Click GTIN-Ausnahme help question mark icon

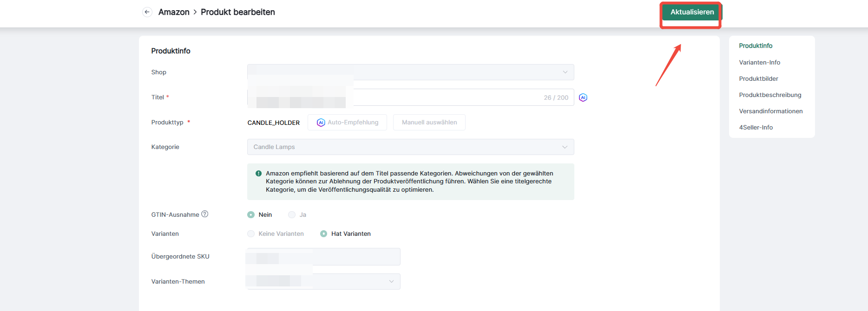(x=205, y=214)
